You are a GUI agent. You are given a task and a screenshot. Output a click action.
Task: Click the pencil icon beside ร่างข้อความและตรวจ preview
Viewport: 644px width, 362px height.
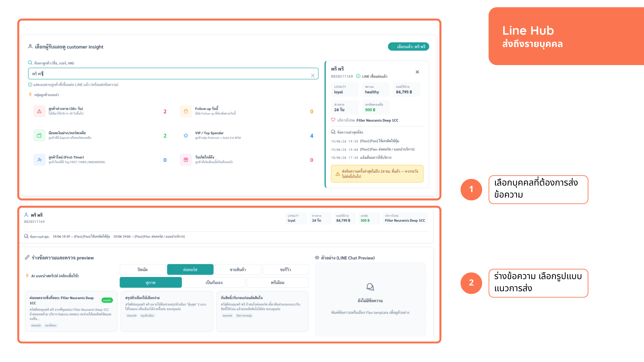pyautogui.click(x=27, y=257)
